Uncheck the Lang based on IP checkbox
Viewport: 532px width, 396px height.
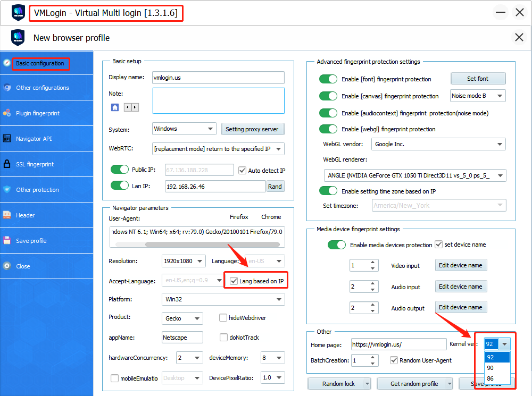pos(234,281)
